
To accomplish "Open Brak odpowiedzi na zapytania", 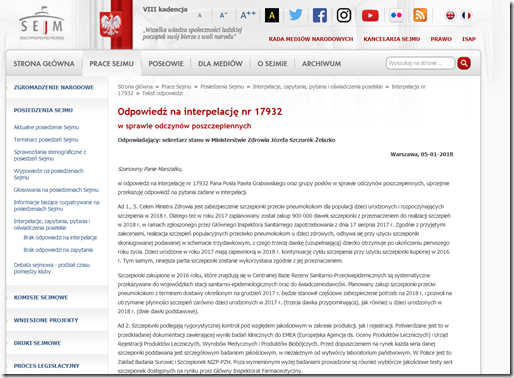I will pos(58,250).
